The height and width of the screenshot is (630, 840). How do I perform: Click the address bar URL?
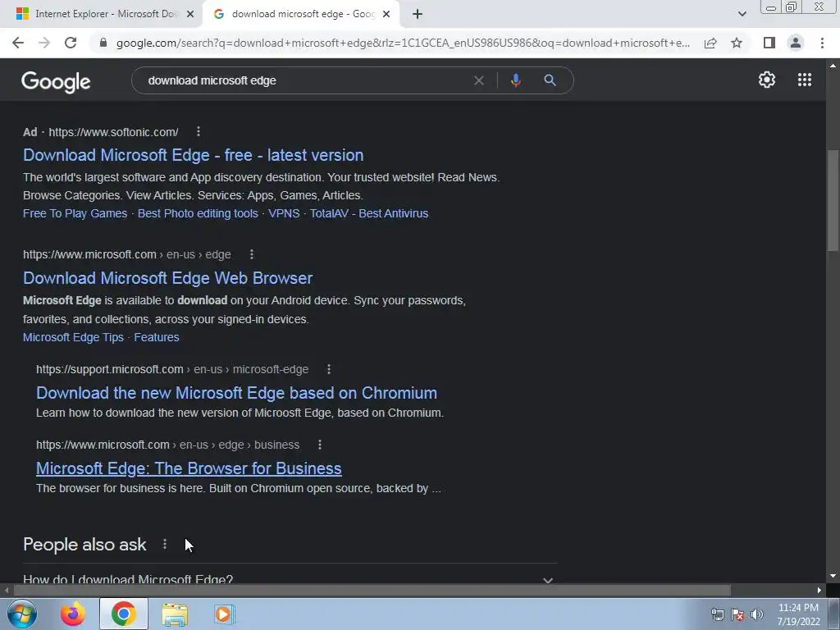tap(403, 43)
